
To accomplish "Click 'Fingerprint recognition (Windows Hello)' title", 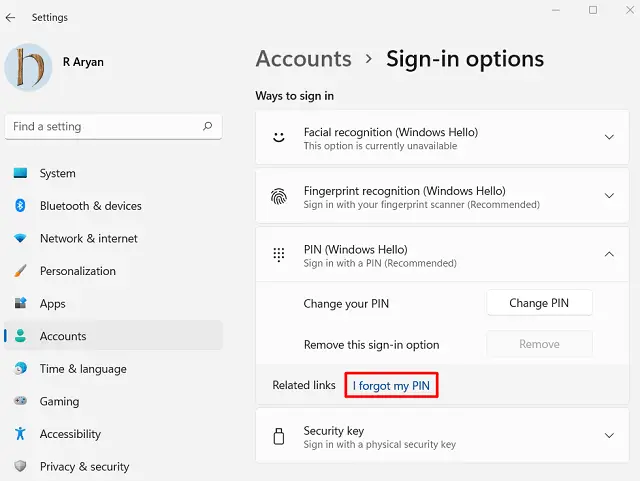I will coord(404,191).
